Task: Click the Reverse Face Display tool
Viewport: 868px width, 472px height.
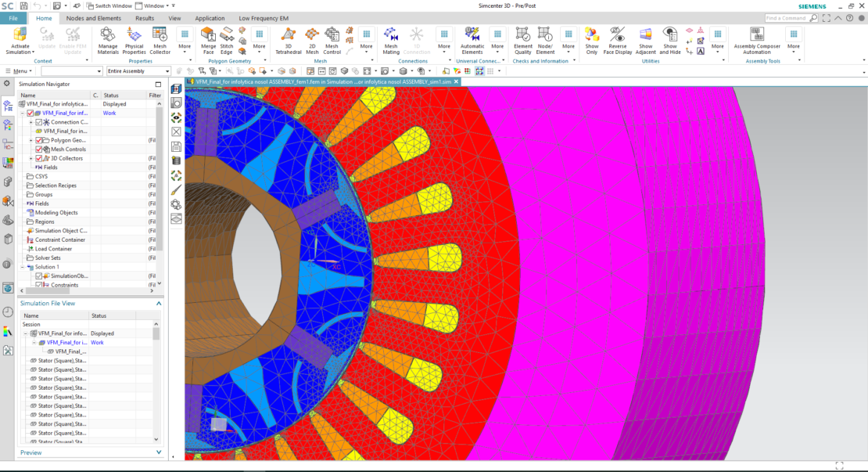Action: (x=619, y=41)
